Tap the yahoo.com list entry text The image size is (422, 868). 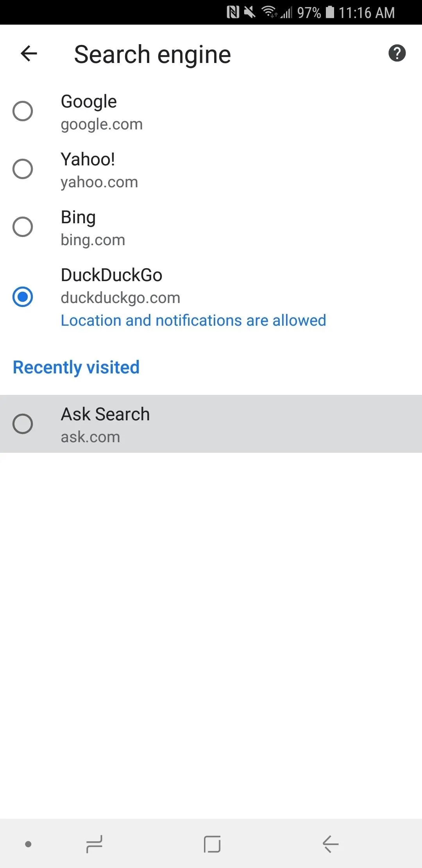[x=99, y=182]
